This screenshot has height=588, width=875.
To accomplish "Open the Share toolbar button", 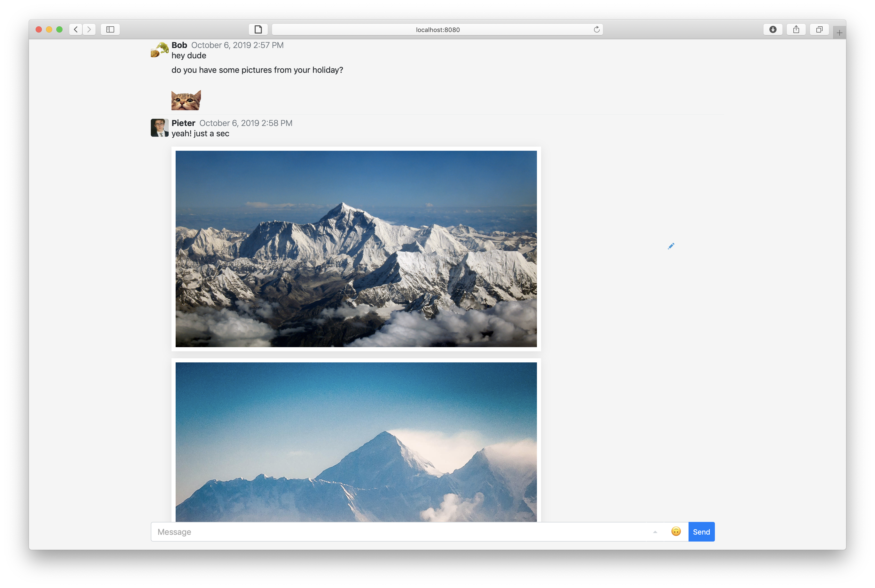I will [x=796, y=29].
